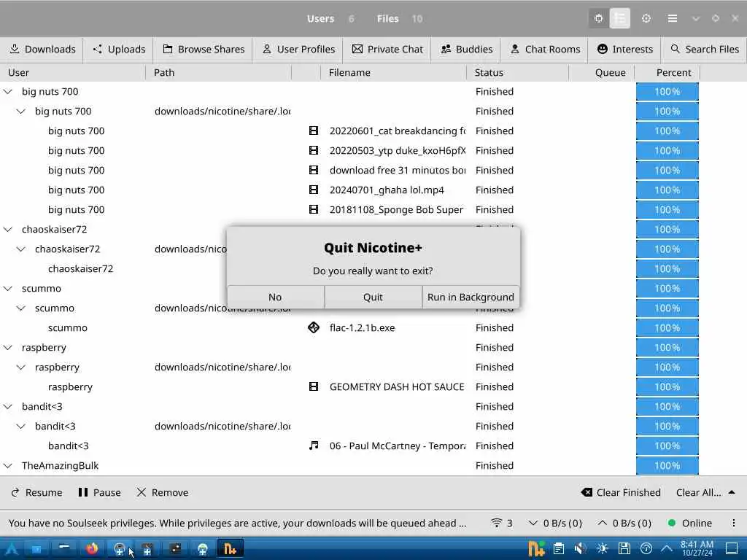The width and height of the screenshot is (747, 560).
Task: Click video icon beside 20220601_cat breakdancing
Action: click(314, 131)
